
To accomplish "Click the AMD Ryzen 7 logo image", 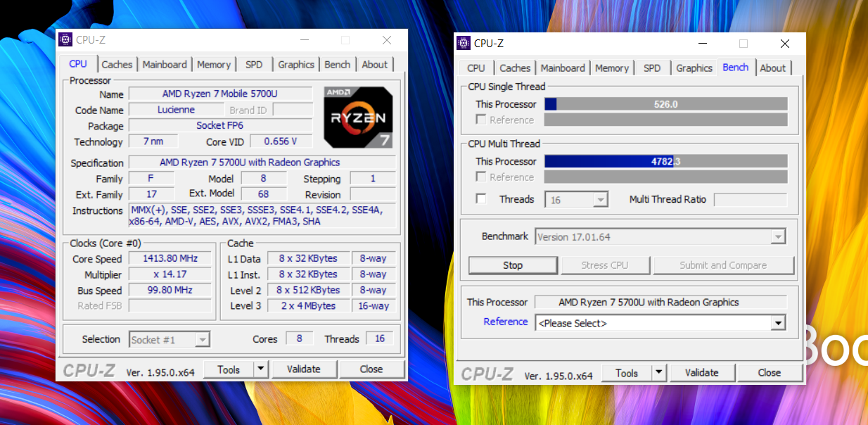I will (x=359, y=117).
